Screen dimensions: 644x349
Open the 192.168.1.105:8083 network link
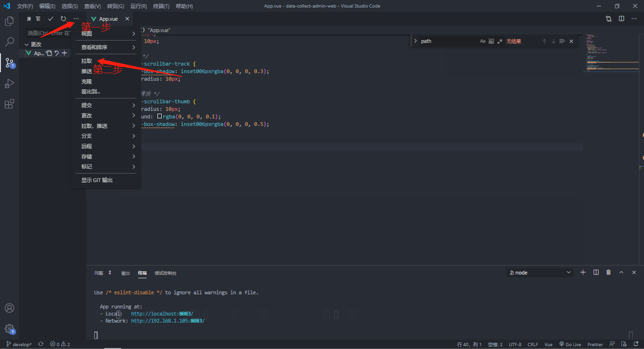[168, 321]
